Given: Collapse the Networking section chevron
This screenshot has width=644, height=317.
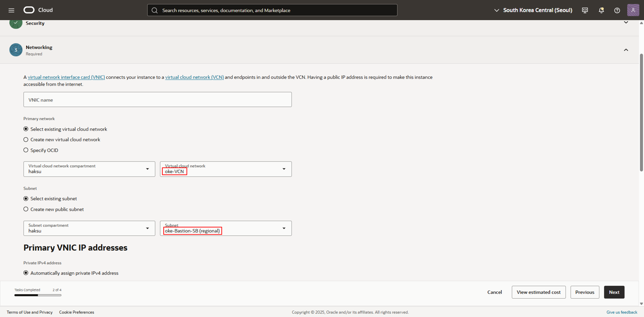Looking at the screenshot, I should coord(626,50).
